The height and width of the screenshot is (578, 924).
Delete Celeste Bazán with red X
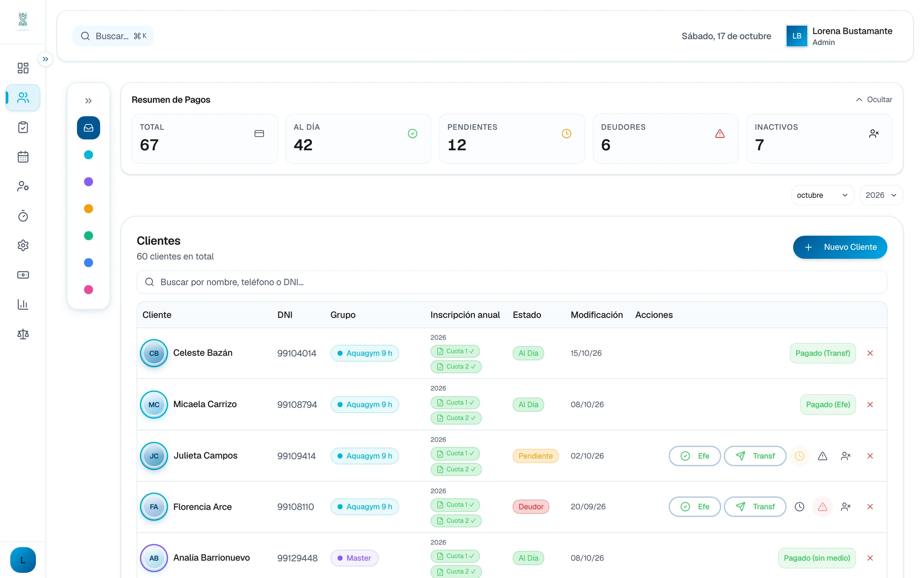coord(870,353)
